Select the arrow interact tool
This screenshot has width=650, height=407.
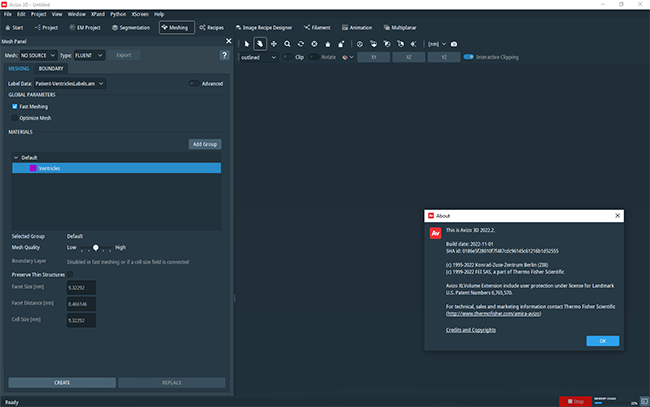coord(247,44)
